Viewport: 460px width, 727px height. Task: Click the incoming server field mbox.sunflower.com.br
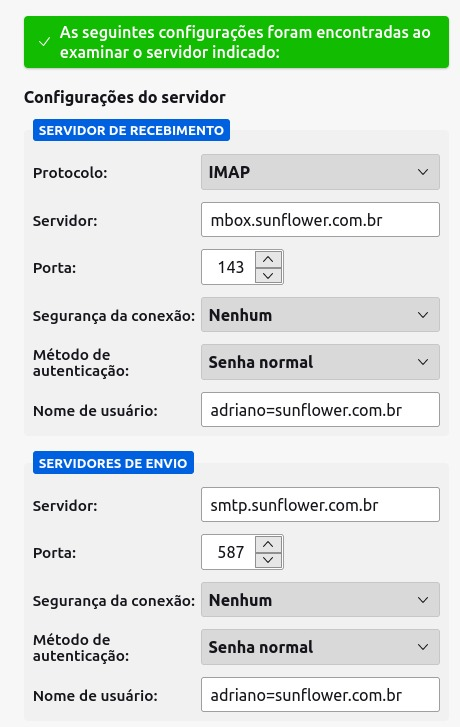(x=320, y=220)
